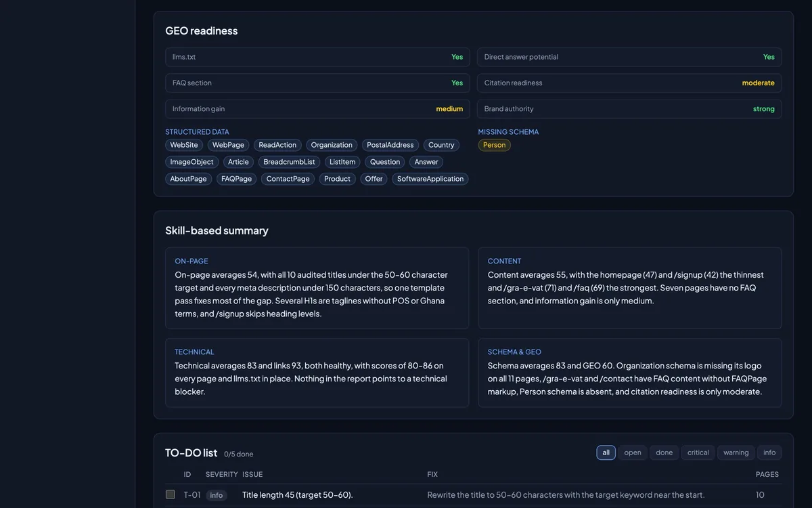Image resolution: width=812 pixels, height=508 pixels.
Task: Click the FIX column header
Action: (x=432, y=474)
